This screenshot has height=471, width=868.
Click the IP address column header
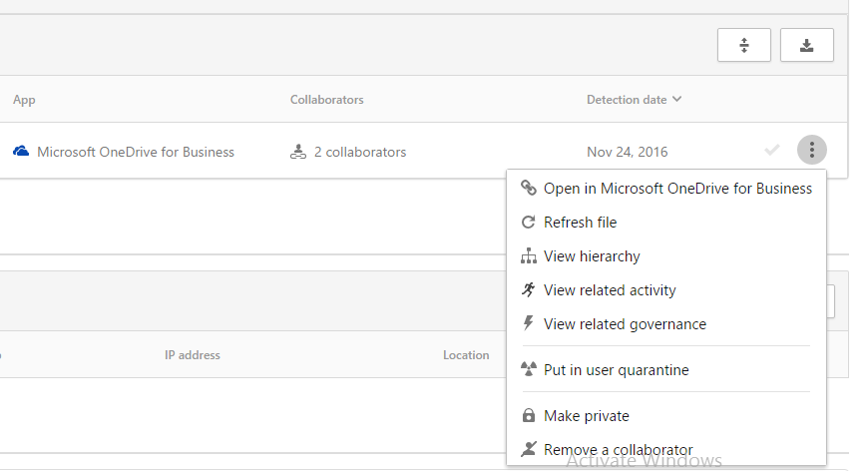(x=193, y=355)
